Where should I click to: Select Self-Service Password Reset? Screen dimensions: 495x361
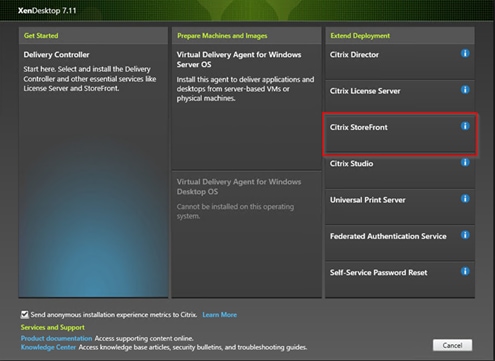[400, 280]
